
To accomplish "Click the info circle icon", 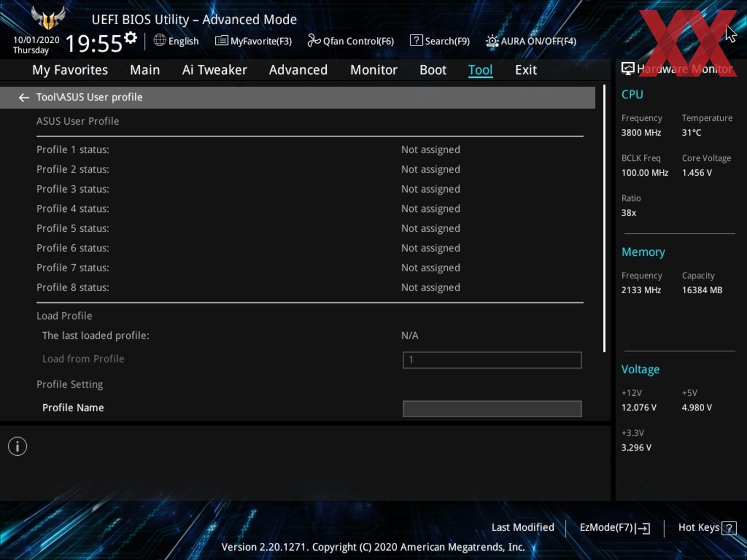I will 18,446.
